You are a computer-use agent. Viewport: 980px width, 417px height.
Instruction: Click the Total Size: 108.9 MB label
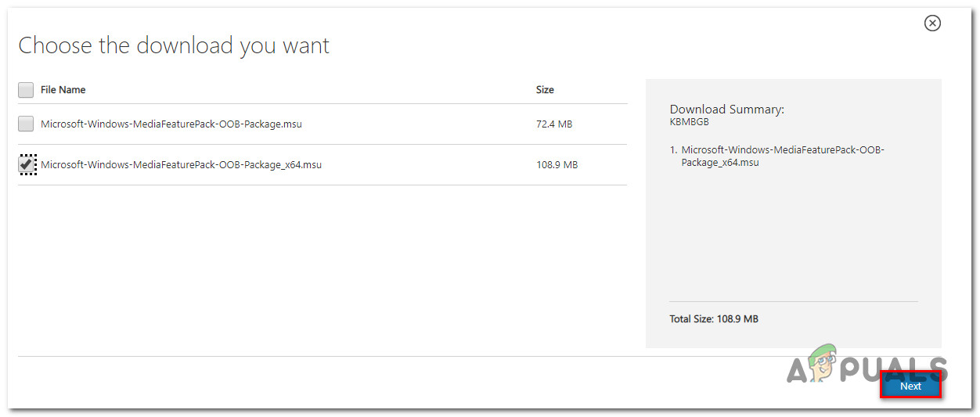(714, 319)
